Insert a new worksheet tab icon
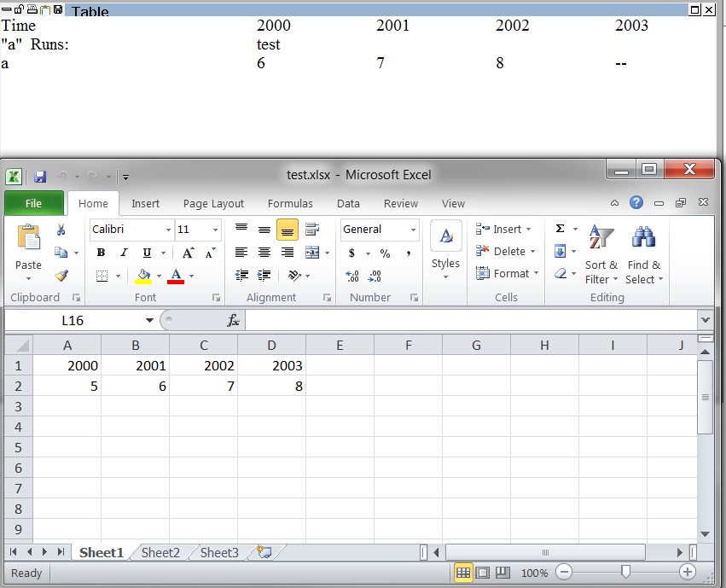 point(264,552)
